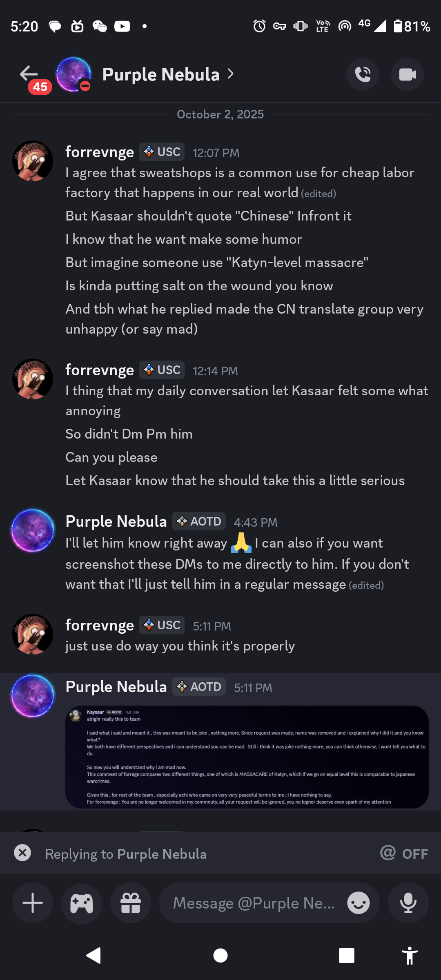Open the emoji picker
441x980 pixels.
coord(358,903)
